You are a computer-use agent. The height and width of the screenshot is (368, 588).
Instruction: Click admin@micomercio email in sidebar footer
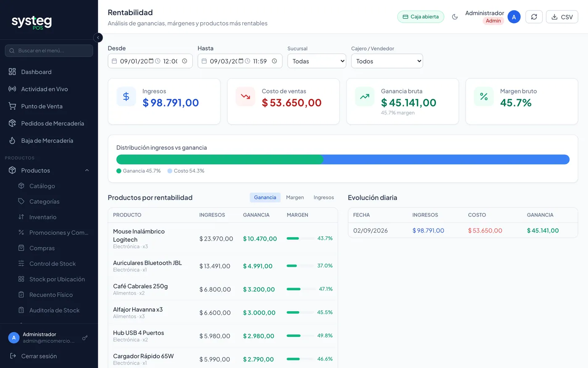49,341
